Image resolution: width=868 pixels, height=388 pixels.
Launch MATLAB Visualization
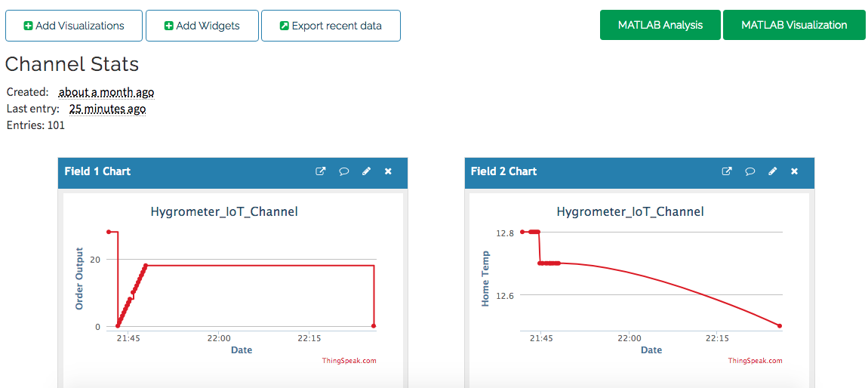point(794,25)
